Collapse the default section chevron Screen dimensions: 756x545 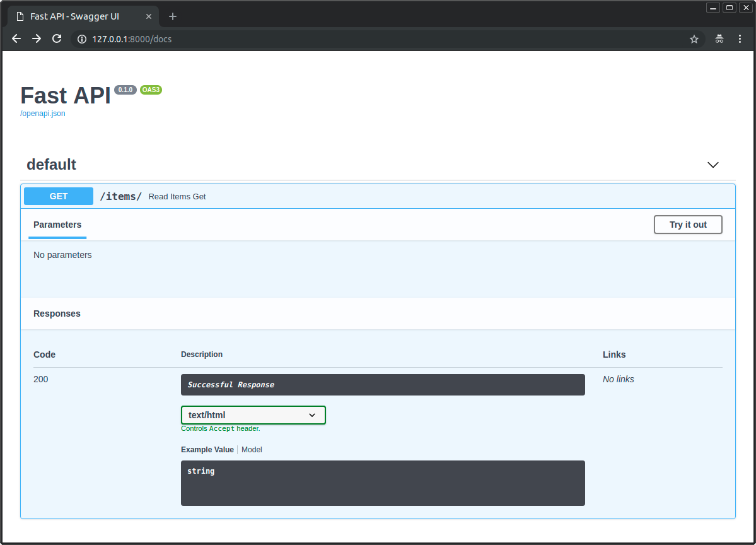(x=712, y=165)
